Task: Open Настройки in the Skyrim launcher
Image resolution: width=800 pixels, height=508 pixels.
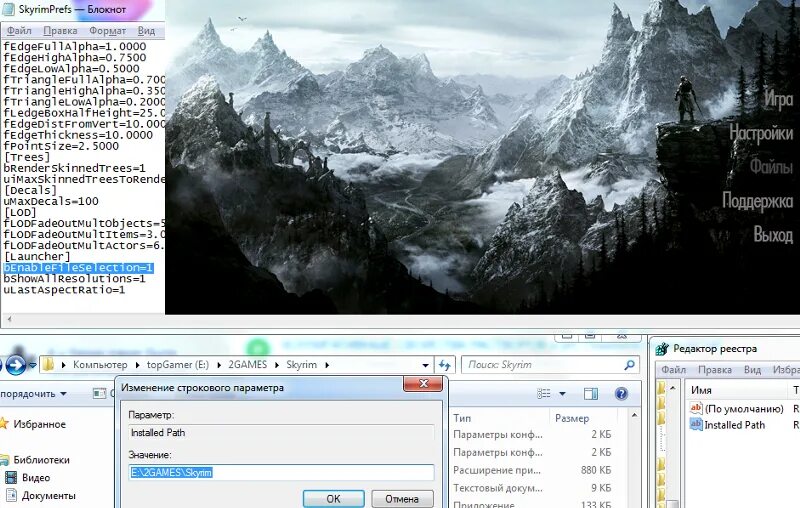Action: click(761, 134)
